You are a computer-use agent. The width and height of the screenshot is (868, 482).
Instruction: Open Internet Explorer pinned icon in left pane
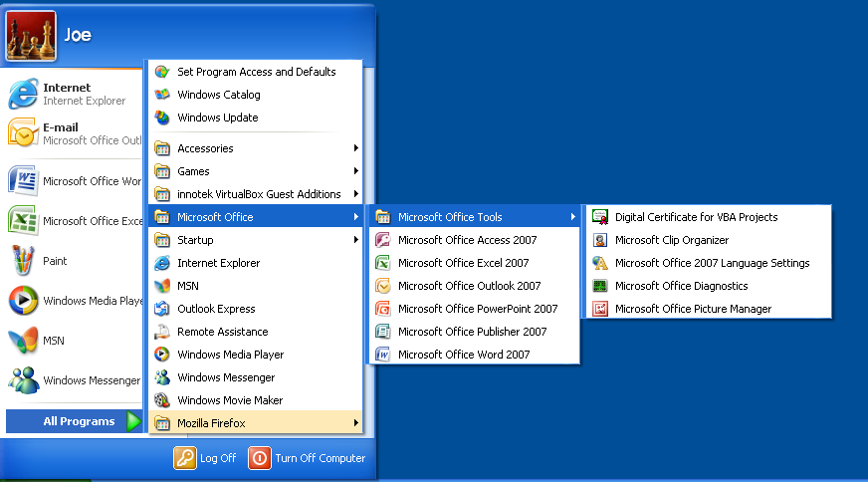click(x=23, y=94)
